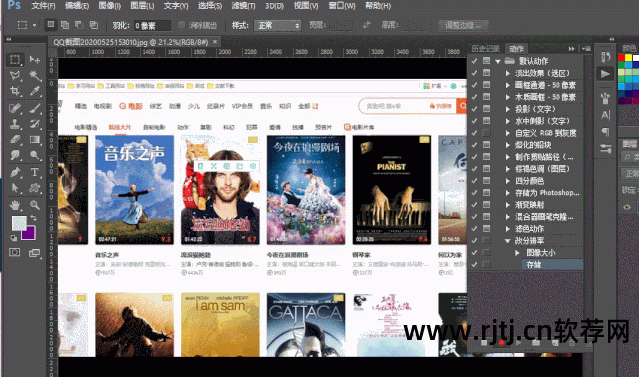Select the Clone Stamp tool
The height and width of the screenshot is (377, 639).
15,124
